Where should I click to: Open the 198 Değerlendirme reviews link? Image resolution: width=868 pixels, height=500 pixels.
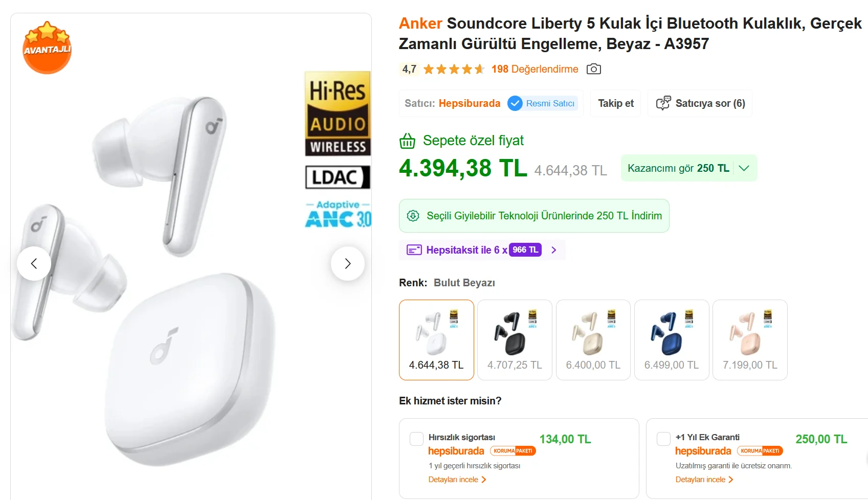tap(535, 69)
